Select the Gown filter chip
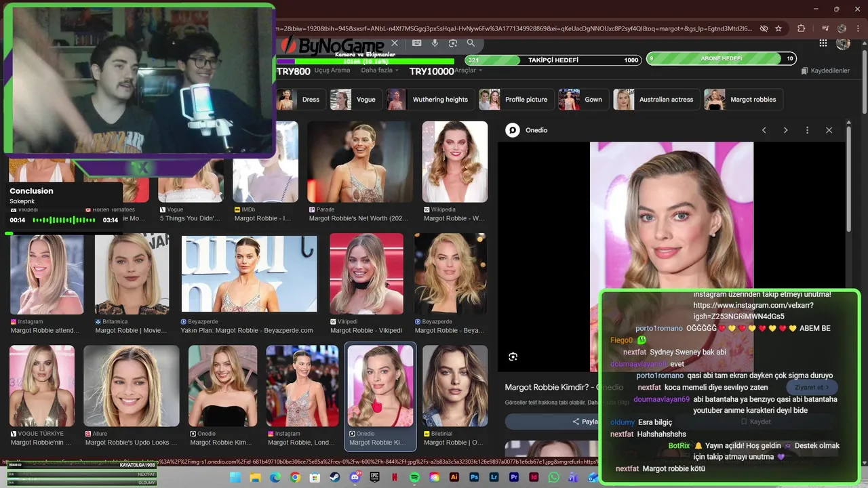The width and height of the screenshot is (868, 488). 583,100
